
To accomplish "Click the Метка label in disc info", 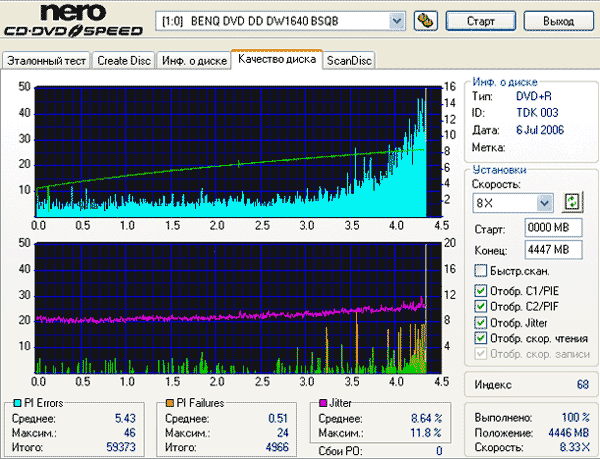I will (x=488, y=147).
